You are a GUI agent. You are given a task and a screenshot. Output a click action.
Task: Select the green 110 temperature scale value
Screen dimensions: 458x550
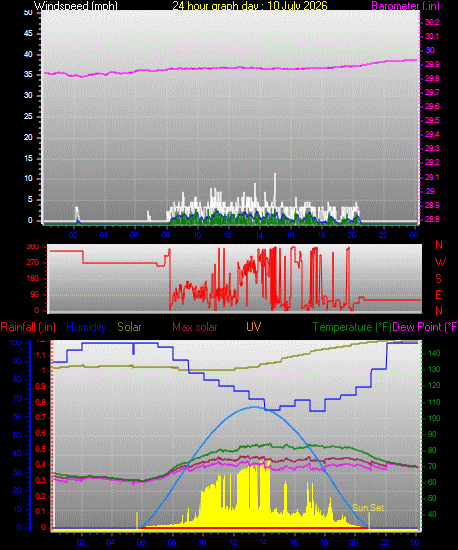434,402
